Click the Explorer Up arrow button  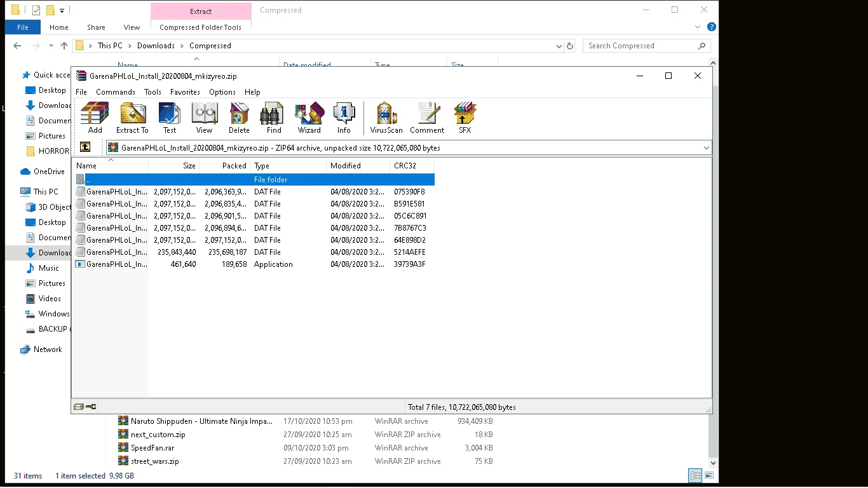click(x=64, y=46)
